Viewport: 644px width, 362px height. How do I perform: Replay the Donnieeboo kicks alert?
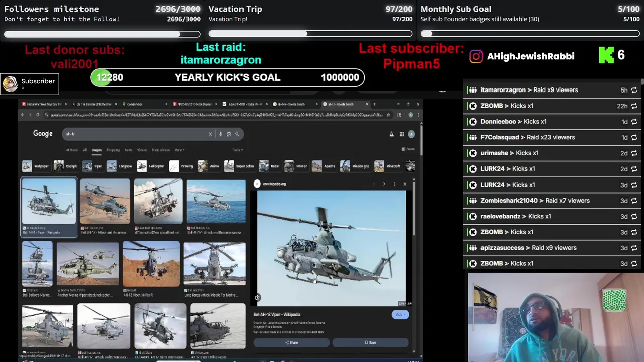coord(634,122)
